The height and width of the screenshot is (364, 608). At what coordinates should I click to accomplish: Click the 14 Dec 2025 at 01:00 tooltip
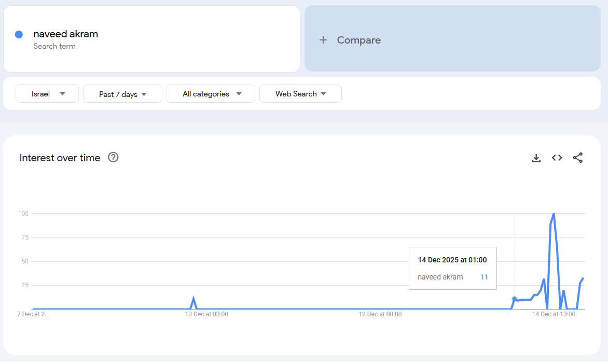click(453, 268)
